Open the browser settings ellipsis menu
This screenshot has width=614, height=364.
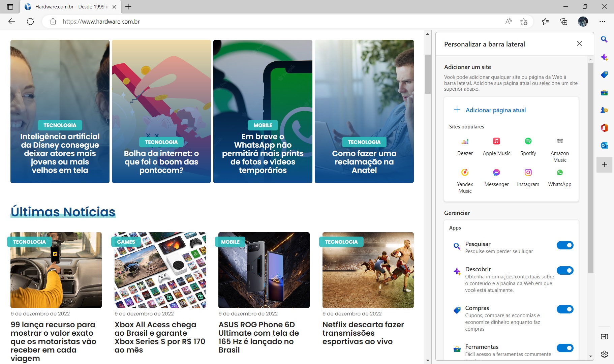[603, 22]
